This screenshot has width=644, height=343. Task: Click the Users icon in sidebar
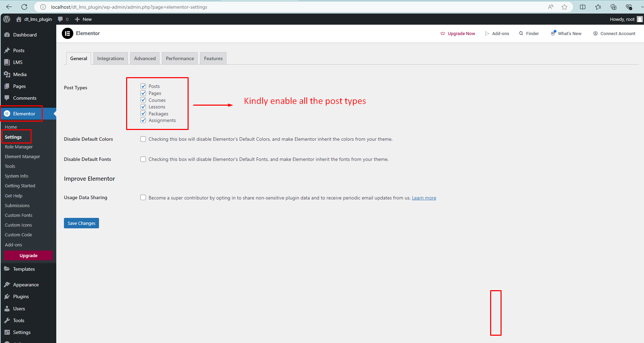pyautogui.click(x=7, y=309)
